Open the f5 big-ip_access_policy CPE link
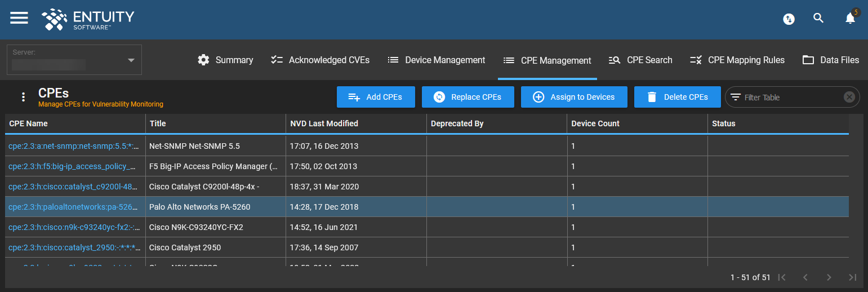 pyautogui.click(x=73, y=166)
